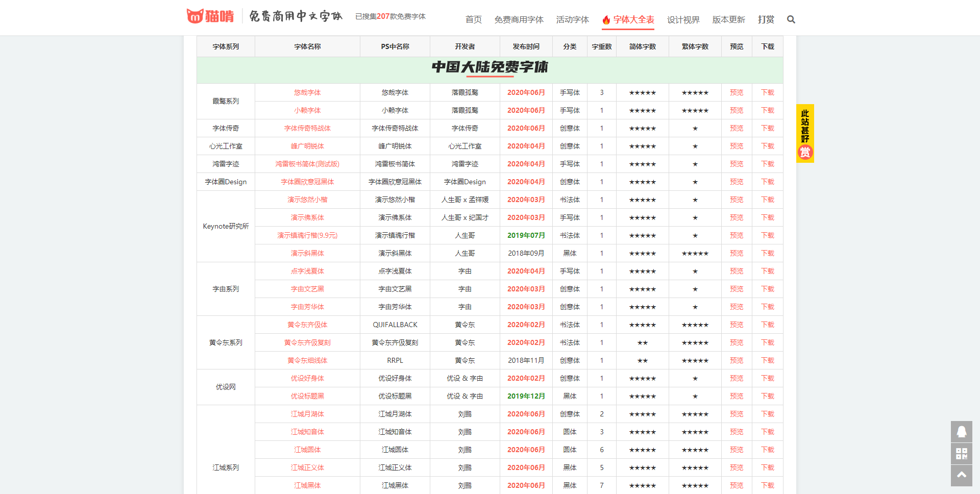Viewport: 980px width, 494px height.
Task: Open 江城知音体 font link
Action: [x=307, y=432]
